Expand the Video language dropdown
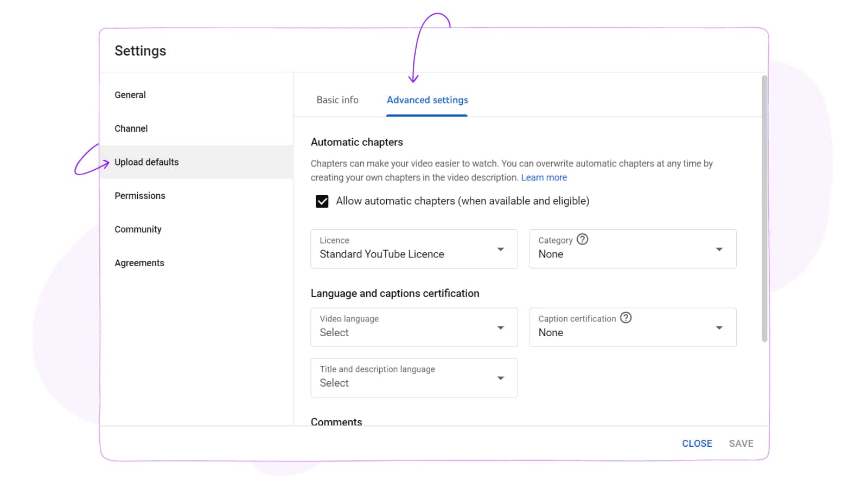This screenshot has height=488, width=868. click(x=414, y=328)
